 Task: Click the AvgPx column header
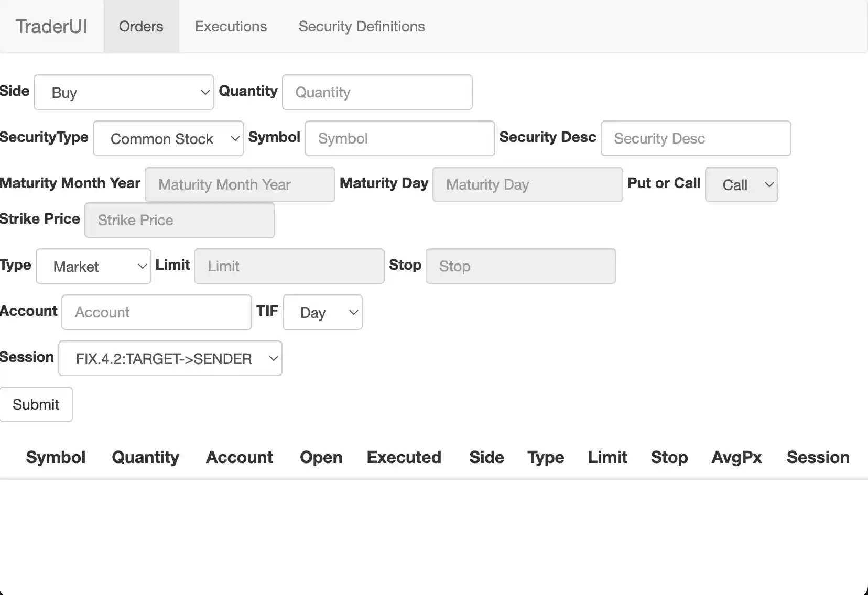(x=736, y=457)
